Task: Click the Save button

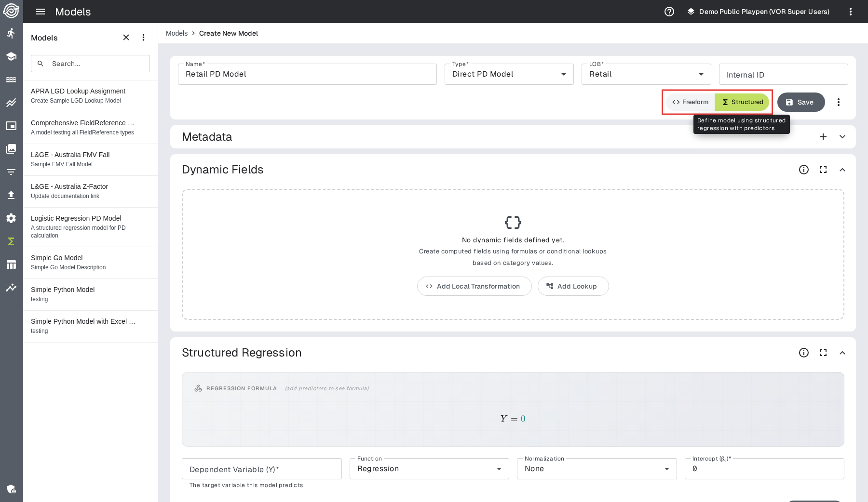Action: 800,102
